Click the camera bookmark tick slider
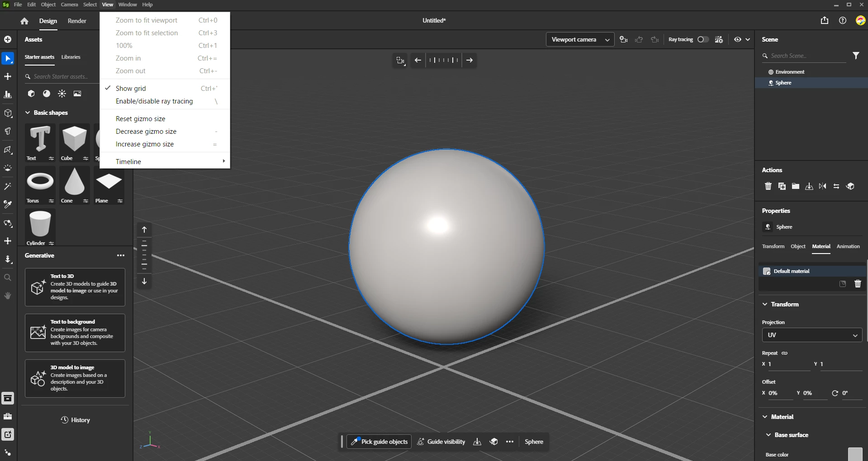 point(444,60)
